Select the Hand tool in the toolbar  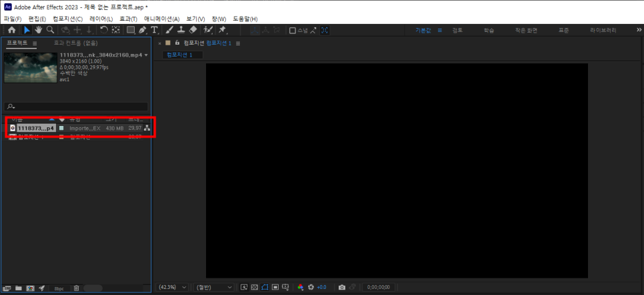(x=39, y=30)
